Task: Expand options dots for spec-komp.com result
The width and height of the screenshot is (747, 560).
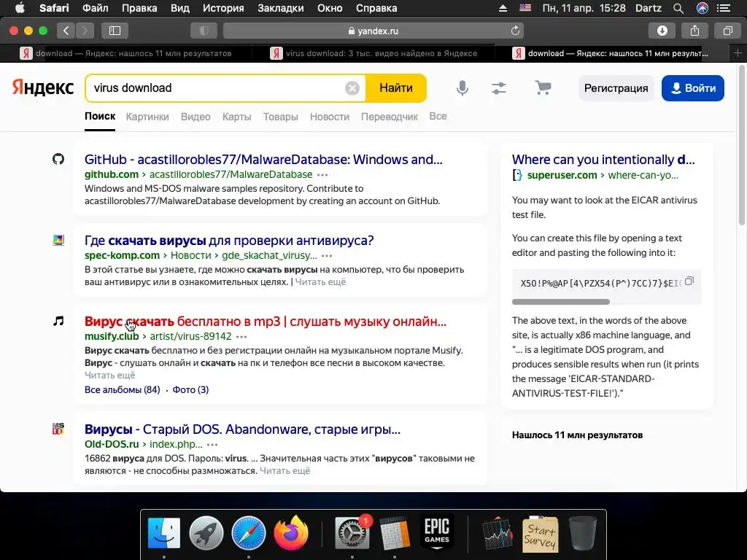Action: tap(327, 256)
